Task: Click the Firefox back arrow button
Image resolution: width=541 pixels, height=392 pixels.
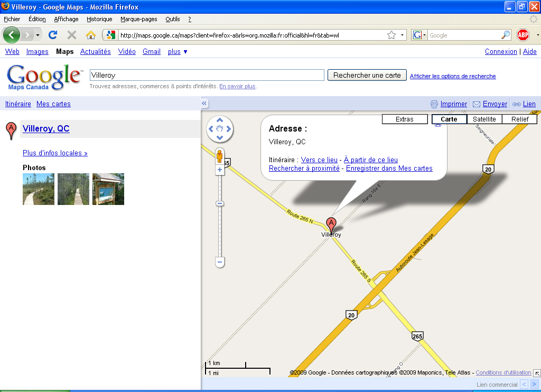Action: pos(12,35)
